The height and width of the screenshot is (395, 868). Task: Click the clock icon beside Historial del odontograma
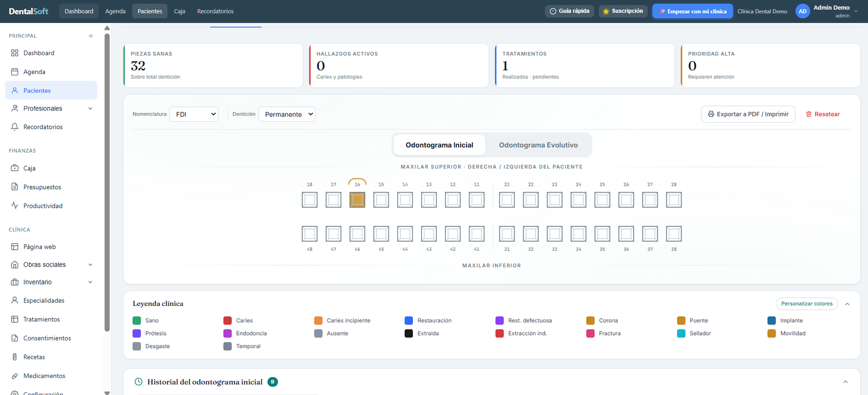coord(138,382)
